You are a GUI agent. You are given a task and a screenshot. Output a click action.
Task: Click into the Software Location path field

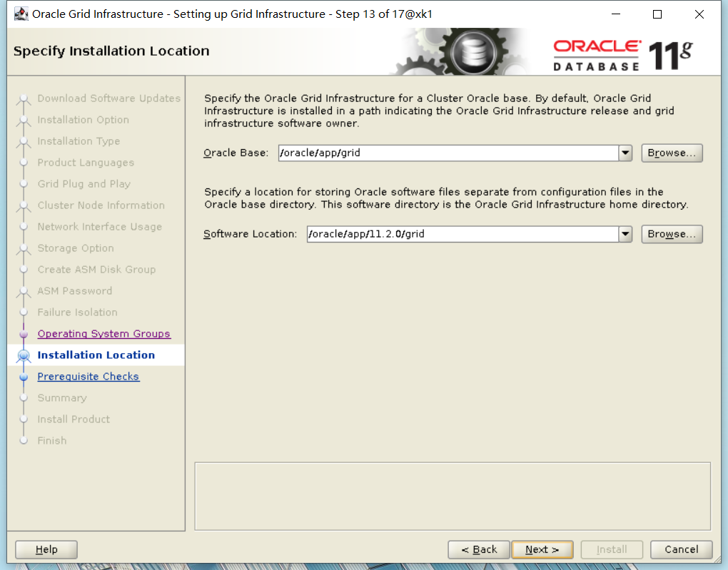[x=462, y=234]
